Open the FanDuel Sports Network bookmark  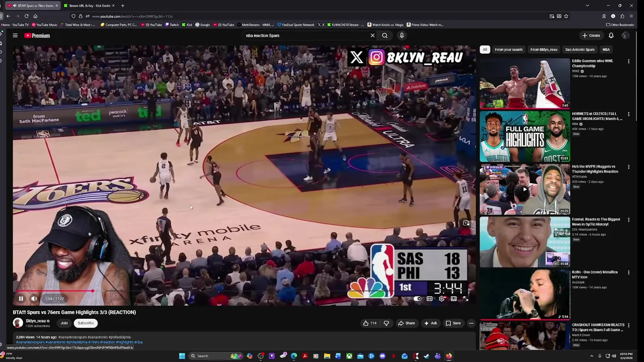click(296, 25)
